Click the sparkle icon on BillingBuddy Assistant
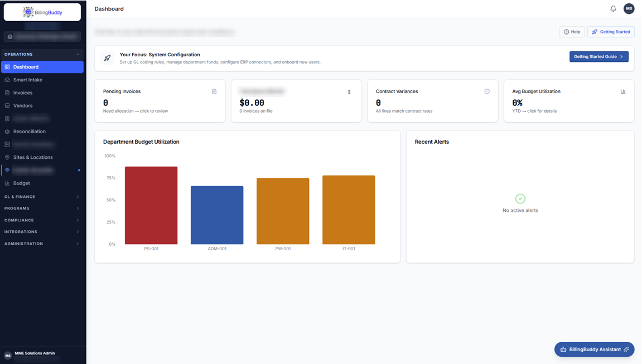This screenshot has width=642, height=364. [626, 350]
